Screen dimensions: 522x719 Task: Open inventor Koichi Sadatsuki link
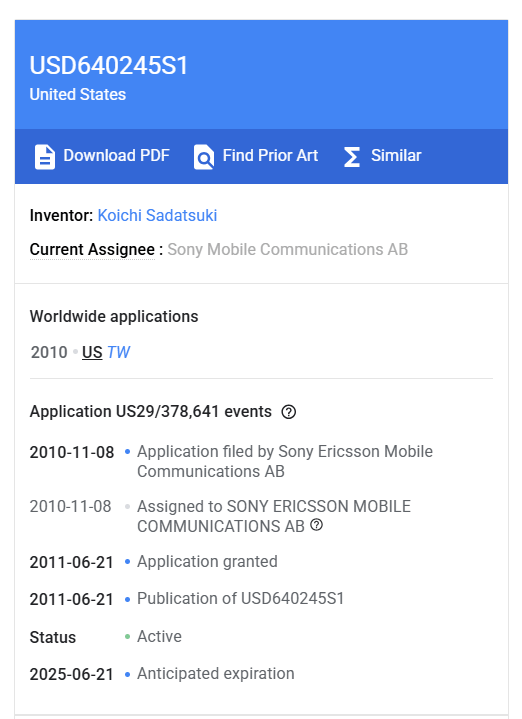pos(157,215)
